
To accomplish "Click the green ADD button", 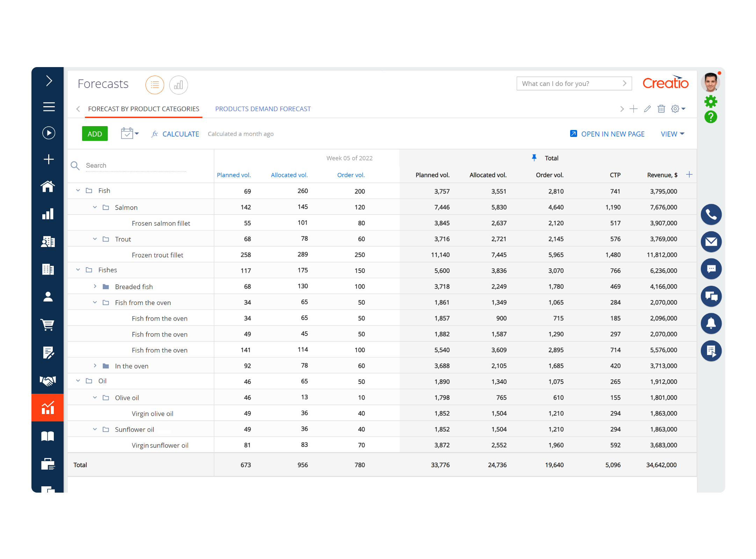I will (x=95, y=133).
